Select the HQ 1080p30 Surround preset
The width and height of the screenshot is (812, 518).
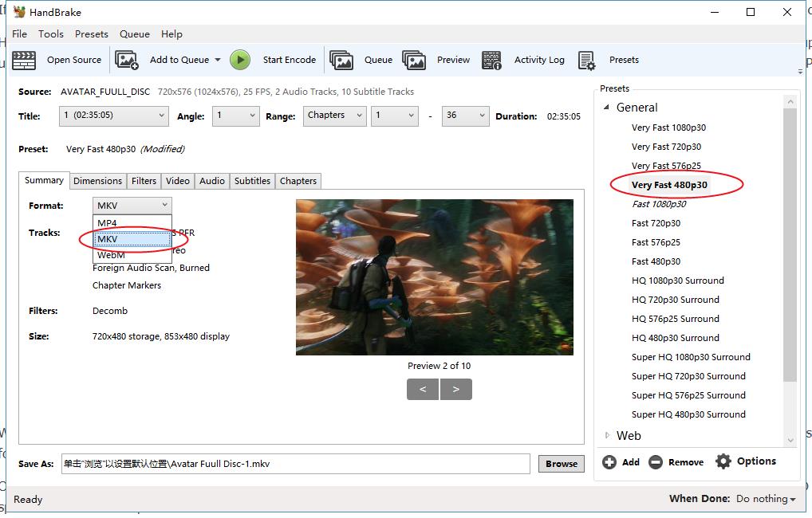[x=677, y=281]
